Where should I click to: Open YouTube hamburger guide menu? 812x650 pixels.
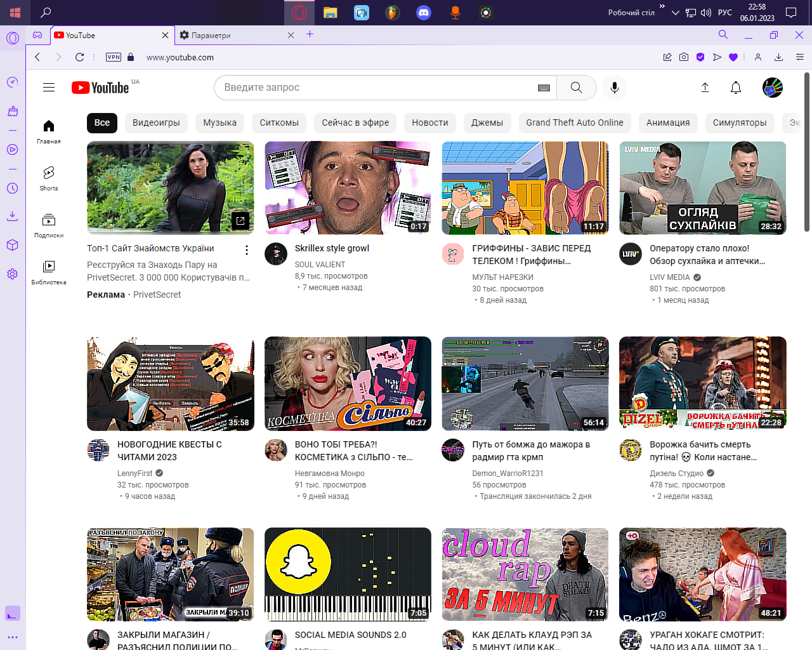(49, 88)
